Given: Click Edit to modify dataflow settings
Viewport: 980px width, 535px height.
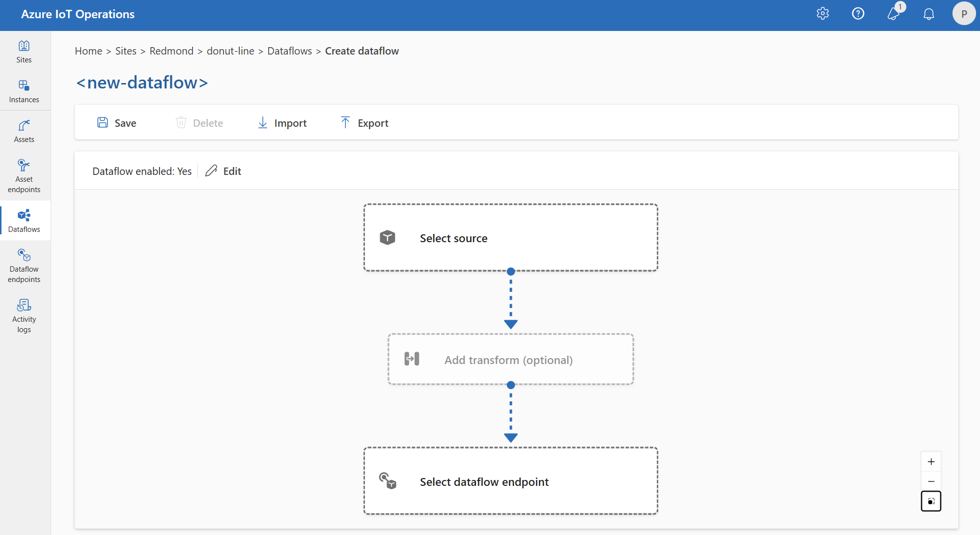Looking at the screenshot, I should tap(224, 170).
